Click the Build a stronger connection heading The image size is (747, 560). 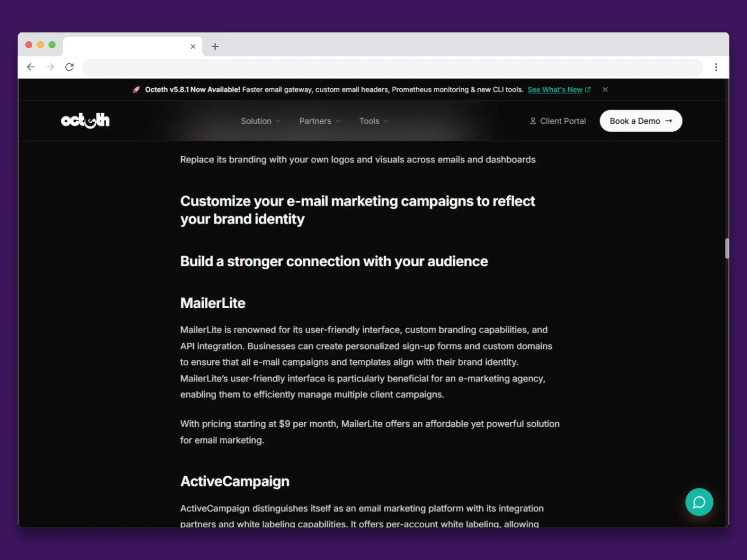click(x=334, y=261)
